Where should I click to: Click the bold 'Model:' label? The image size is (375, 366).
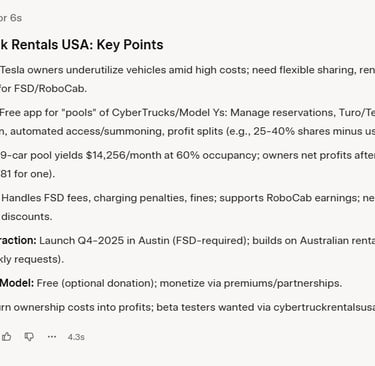(17, 283)
